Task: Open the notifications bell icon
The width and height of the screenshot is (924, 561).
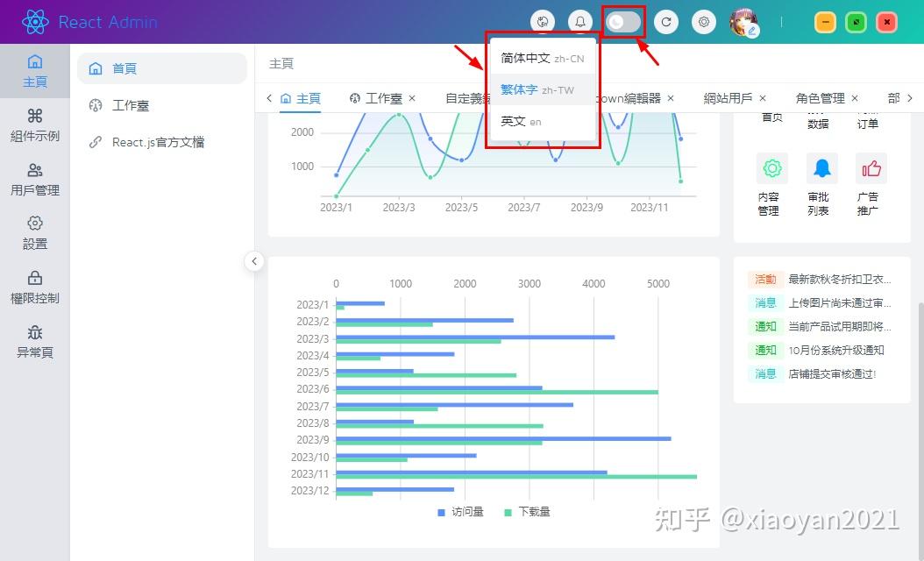Action: pos(579,22)
